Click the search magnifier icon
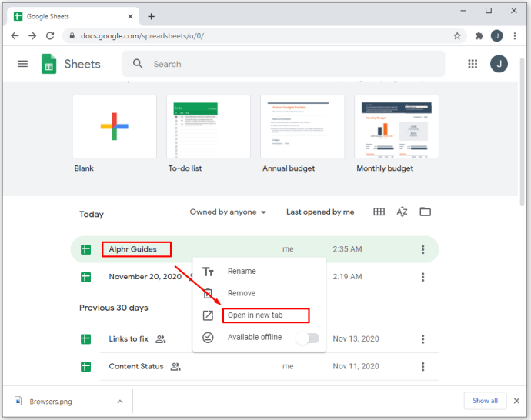The height and width of the screenshot is (420, 531). tap(138, 64)
